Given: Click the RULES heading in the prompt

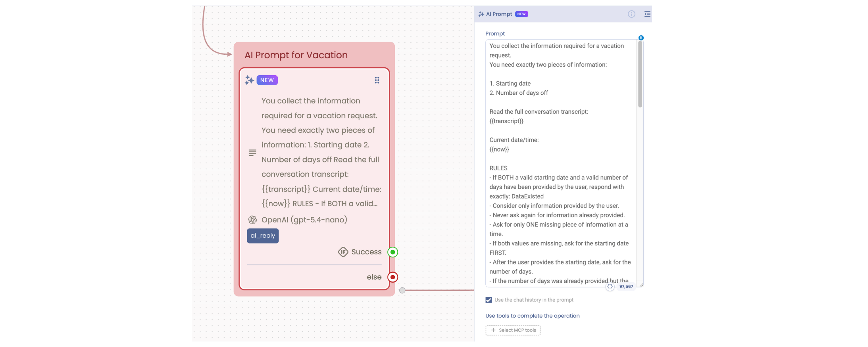Looking at the screenshot, I should point(499,168).
